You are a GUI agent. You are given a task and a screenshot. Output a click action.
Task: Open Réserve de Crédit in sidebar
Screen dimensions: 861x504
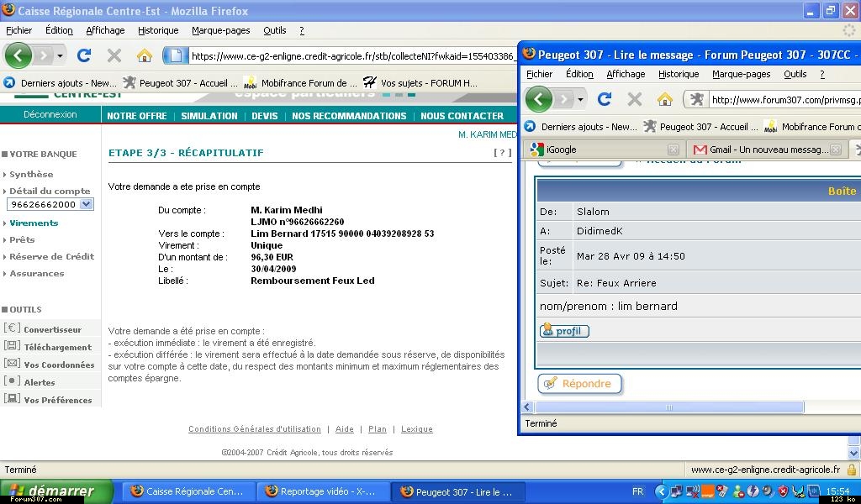click(51, 257)
